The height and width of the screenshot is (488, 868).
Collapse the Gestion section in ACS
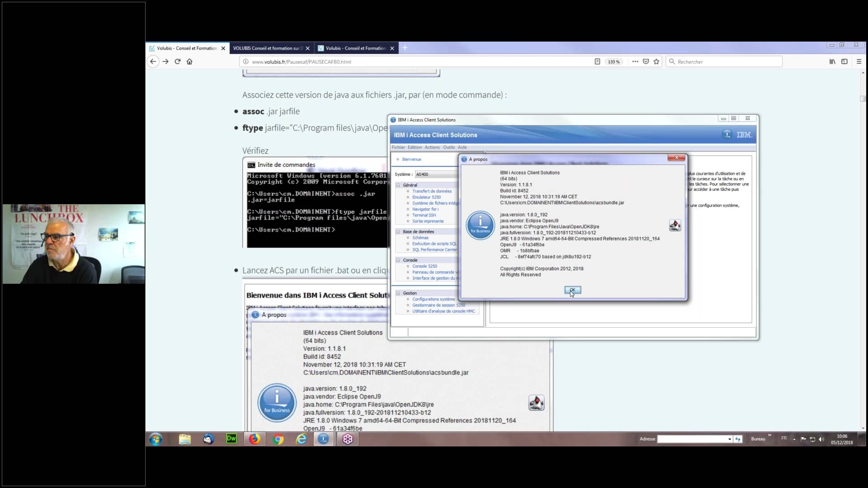coord(398,293)
